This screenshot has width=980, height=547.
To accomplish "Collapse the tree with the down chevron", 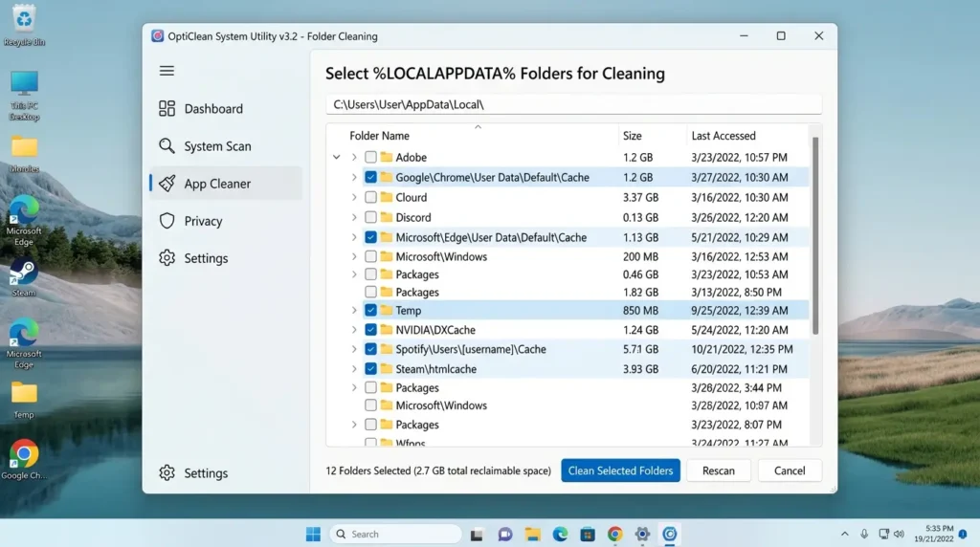I will click(336, 158).
